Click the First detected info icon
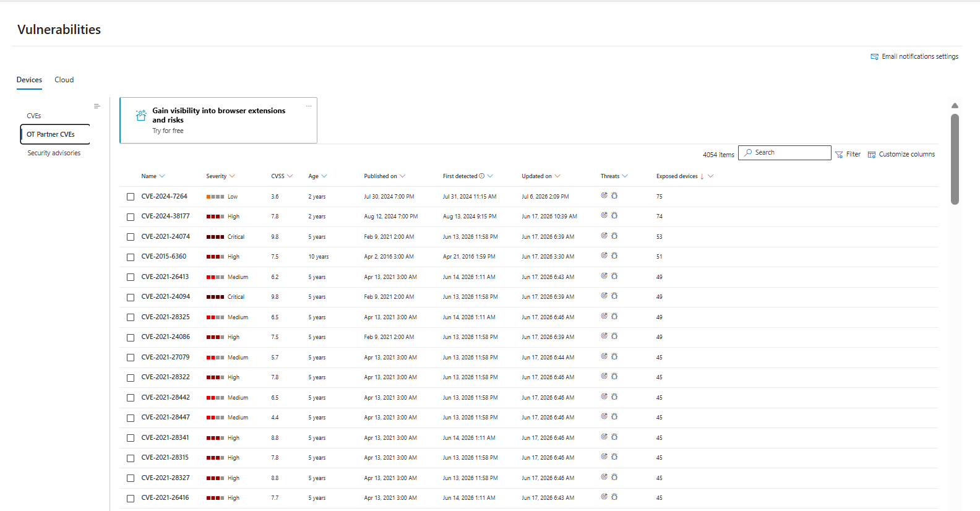 [x=482, y=176]
